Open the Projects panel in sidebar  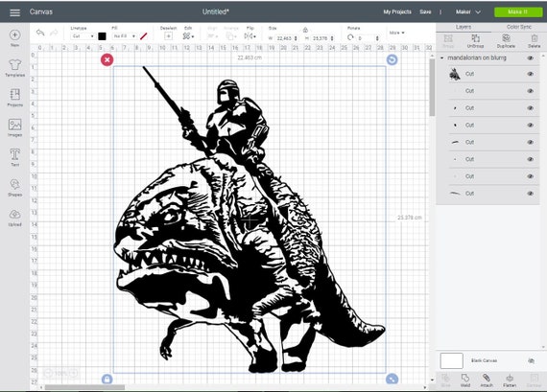(14, 98)
